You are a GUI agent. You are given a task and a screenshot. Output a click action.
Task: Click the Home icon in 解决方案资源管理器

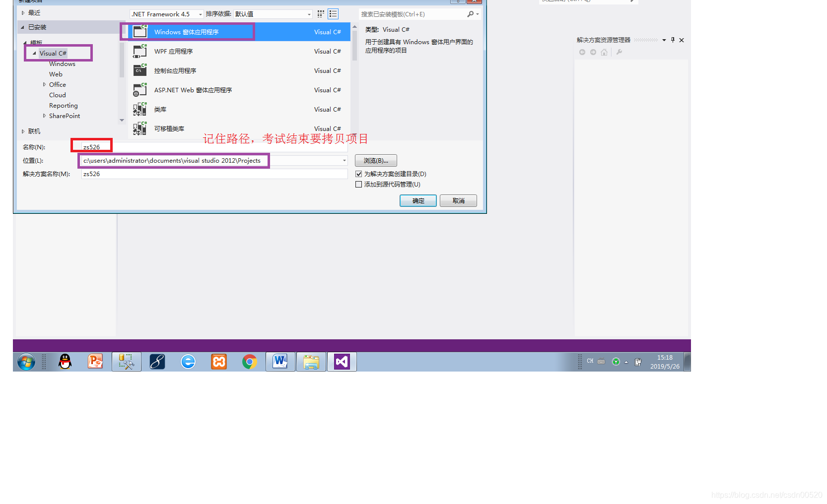tap(604, 52)
